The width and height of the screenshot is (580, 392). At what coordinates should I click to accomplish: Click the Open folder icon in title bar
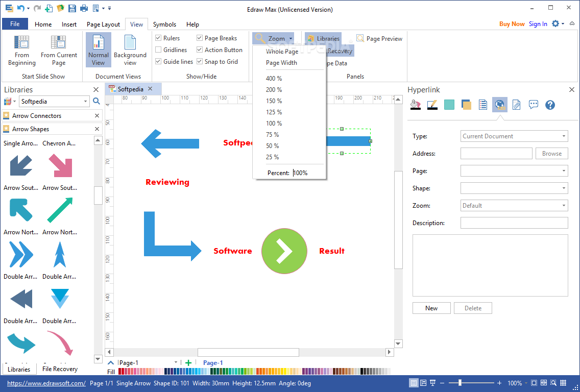(x=60, y=8)
